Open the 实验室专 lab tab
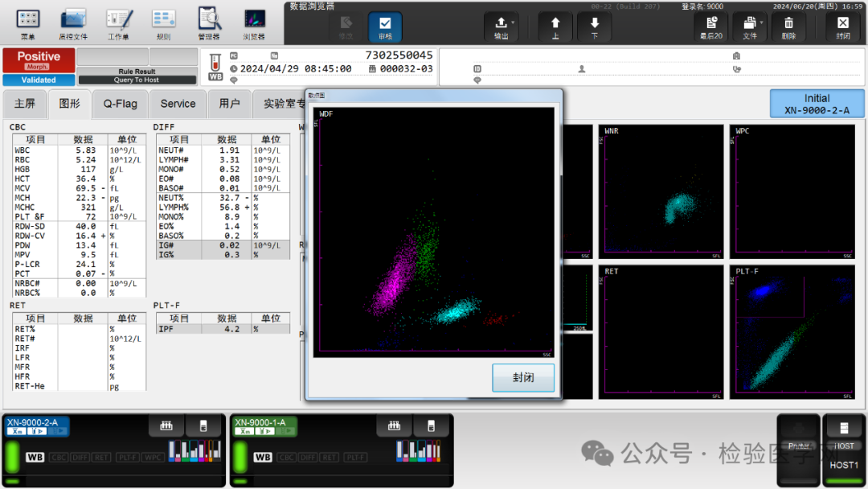868x489 pixels. click(x=280, y=104)
